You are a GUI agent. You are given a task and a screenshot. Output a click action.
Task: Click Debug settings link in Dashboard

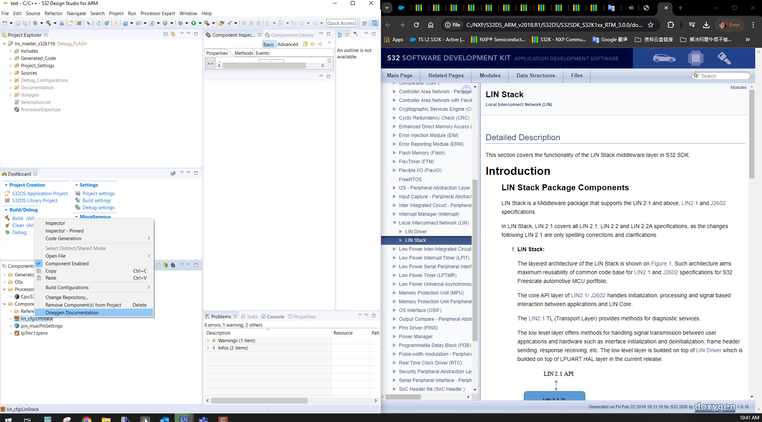(x=98, y=208)
